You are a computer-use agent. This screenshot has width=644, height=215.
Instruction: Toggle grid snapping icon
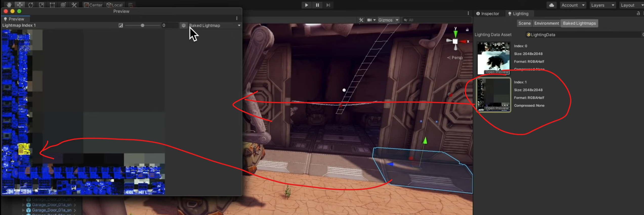pos(130,5)
